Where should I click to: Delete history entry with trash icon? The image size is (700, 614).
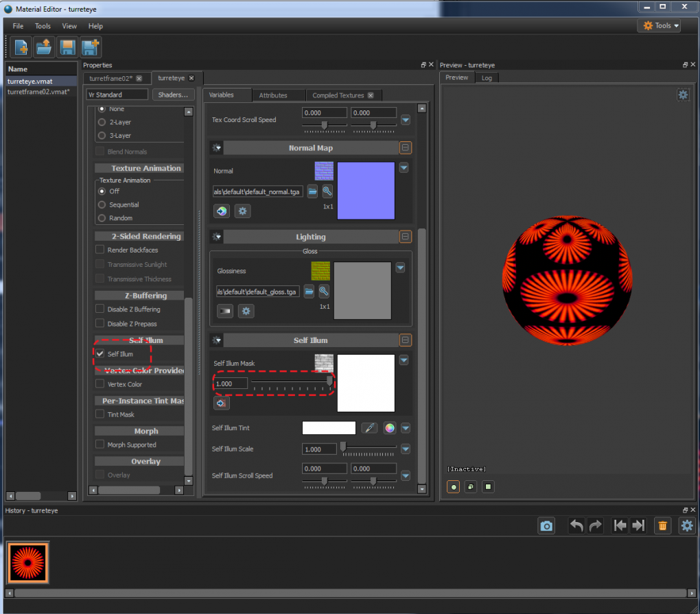coord(662,526)
